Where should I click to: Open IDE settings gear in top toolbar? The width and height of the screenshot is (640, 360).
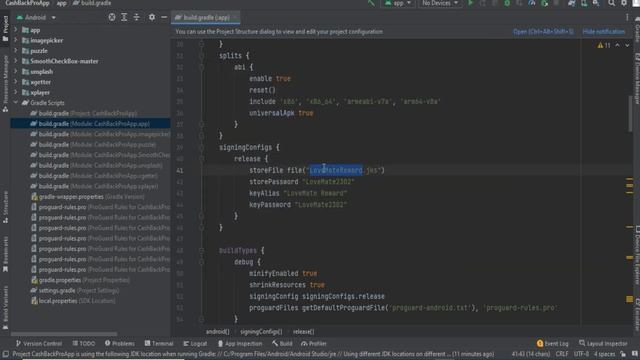coord(624,3)
